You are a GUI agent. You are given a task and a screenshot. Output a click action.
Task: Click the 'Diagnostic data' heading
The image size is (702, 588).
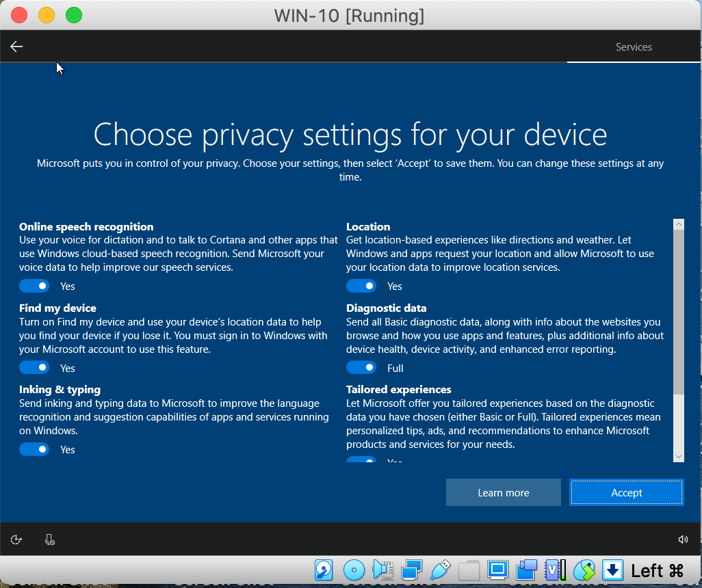coord(387,308)
